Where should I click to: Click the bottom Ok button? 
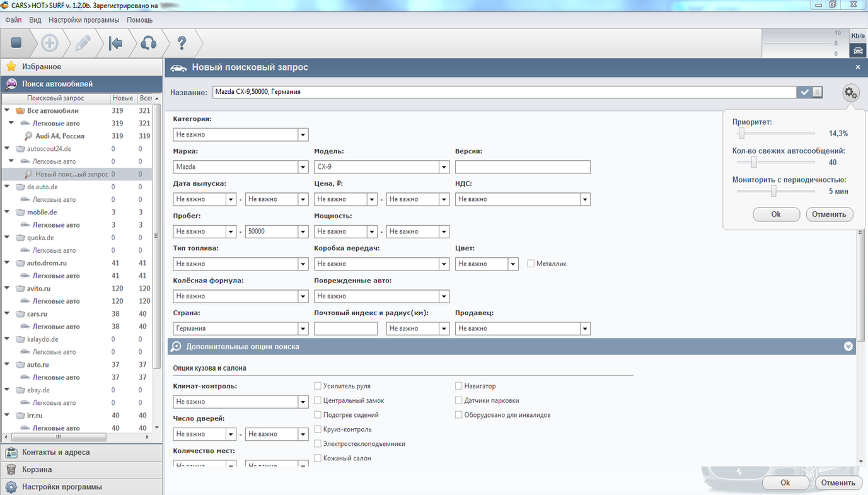(x=785, y=482)
